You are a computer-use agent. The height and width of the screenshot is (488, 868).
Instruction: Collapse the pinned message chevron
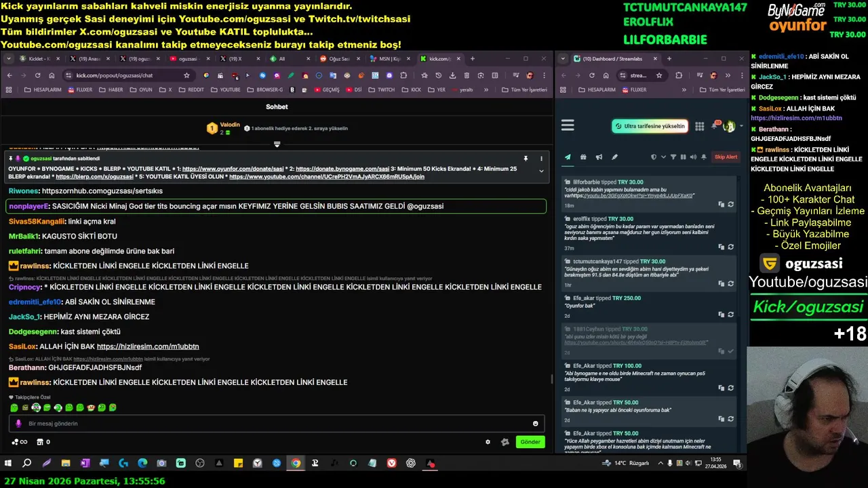click(x=541, y=171)
